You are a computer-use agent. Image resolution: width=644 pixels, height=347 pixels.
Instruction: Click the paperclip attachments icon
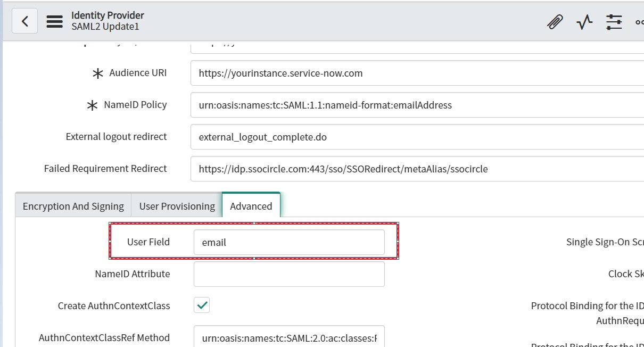(x=555, y=22)
